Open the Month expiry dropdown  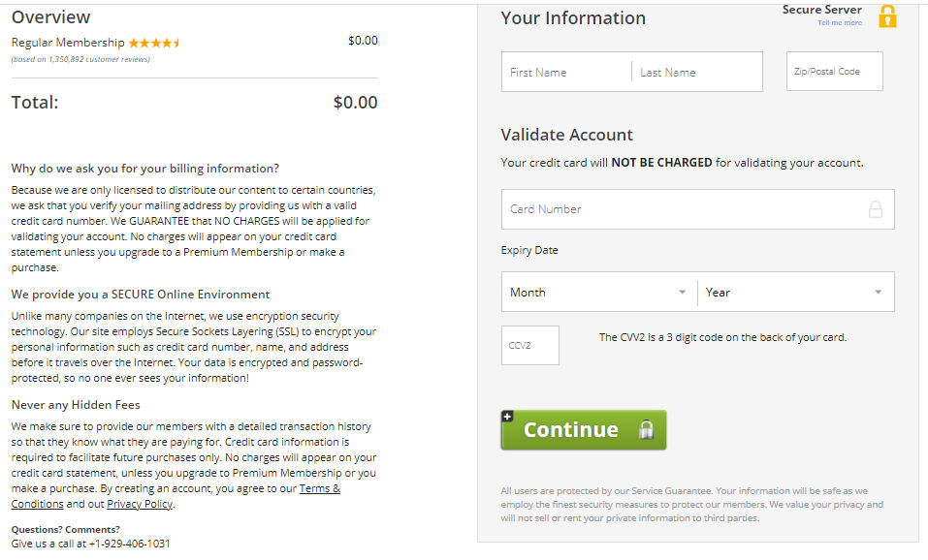pos(598,292)
